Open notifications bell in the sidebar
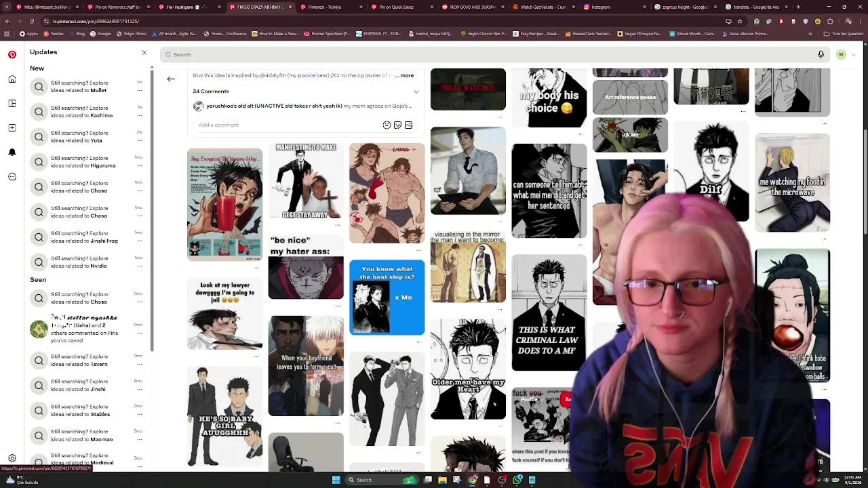 pyautogui.click(x=12, y=152)
